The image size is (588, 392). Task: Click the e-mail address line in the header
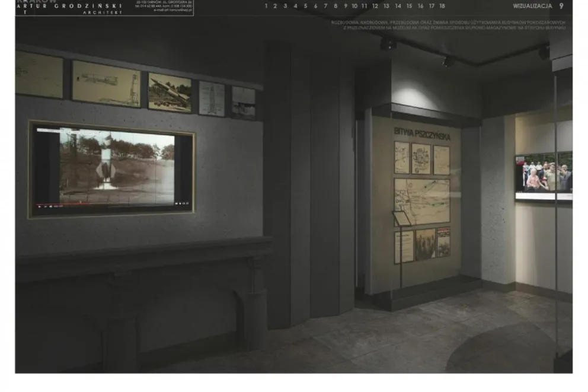172,10
